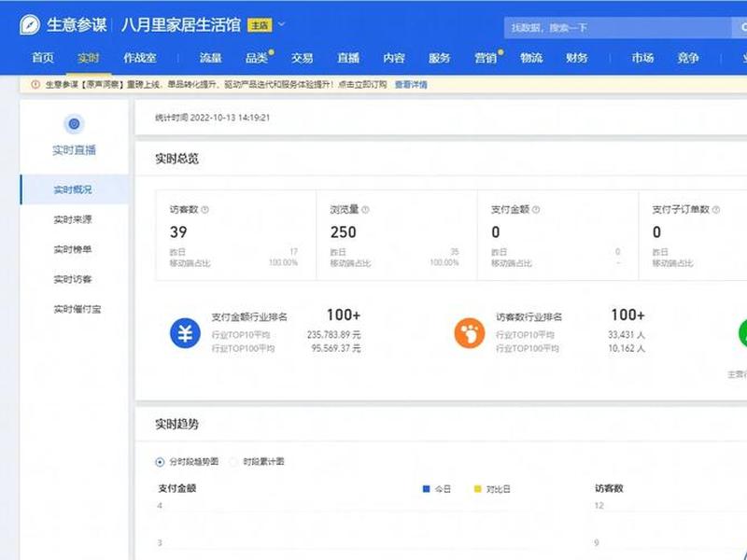Click the 统计时间 2022-10-13 timestamp
Image resolution: width=747 pixels, height=560 pixels.
point(213,118)
